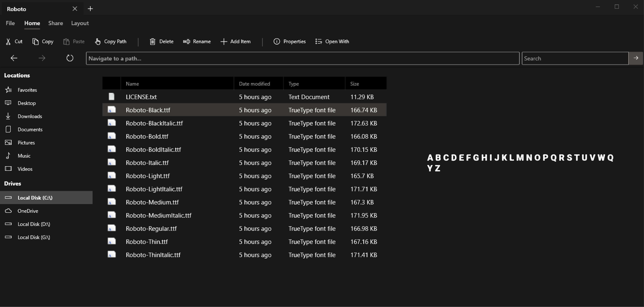Click the Copy icon in the toolbar
Image resolution: width=644 pixels, height=307 pixels.
click(x=35, y=41)
